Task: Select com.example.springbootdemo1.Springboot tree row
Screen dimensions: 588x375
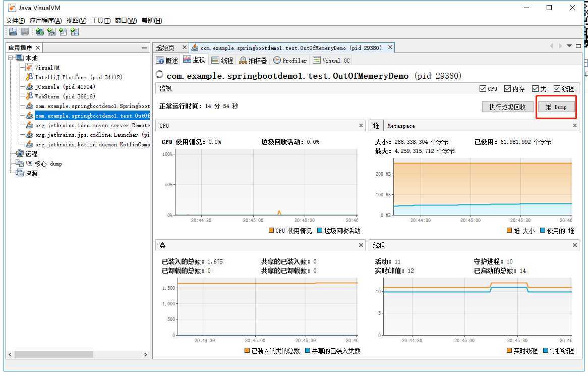Action: coord(92,106)
